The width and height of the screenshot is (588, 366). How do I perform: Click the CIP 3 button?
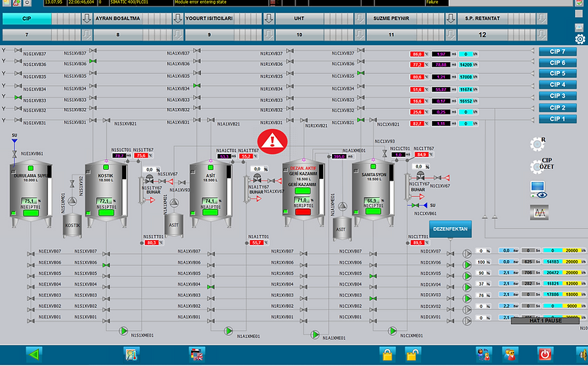[558, 96]
